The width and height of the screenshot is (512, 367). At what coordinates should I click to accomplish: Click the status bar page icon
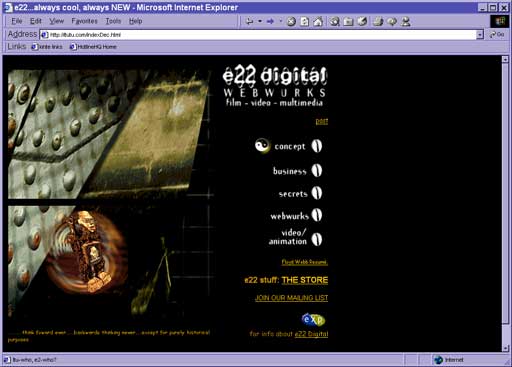7,360
